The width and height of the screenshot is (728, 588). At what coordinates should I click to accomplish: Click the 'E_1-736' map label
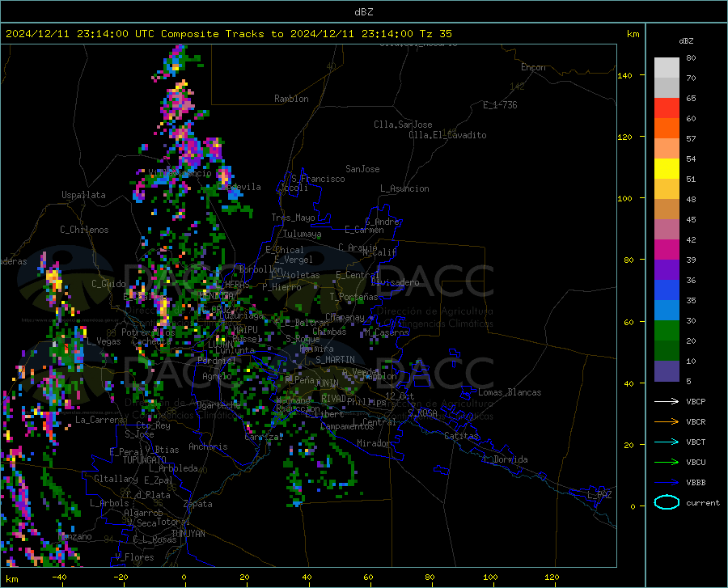coord(500,105)
